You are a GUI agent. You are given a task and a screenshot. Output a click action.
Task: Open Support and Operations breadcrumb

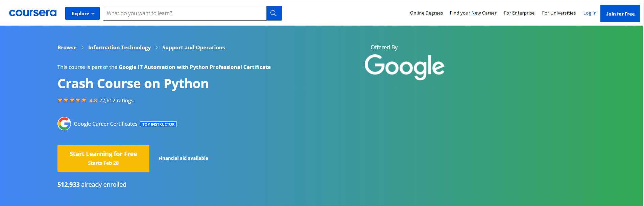tap(194, 48)
